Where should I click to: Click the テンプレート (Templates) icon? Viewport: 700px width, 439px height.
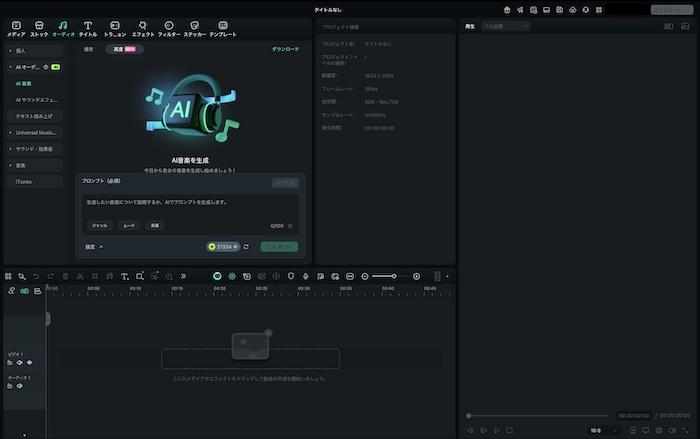(x=222, y=28)
